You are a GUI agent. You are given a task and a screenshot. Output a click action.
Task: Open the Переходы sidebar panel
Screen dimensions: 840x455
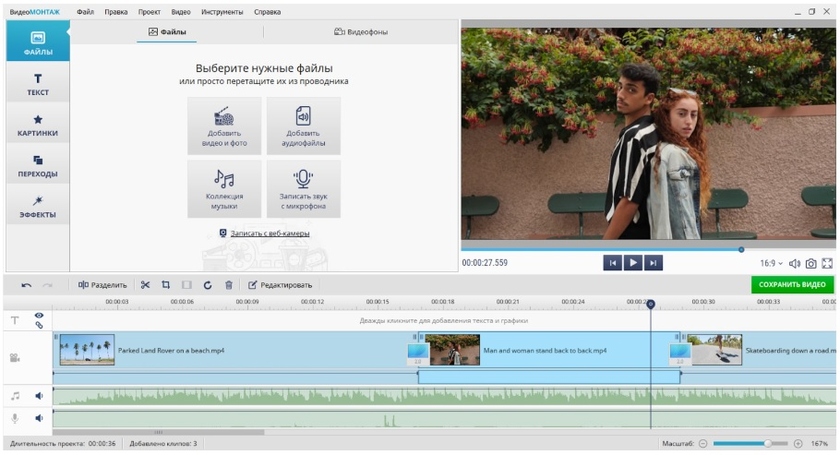[37, 166]
